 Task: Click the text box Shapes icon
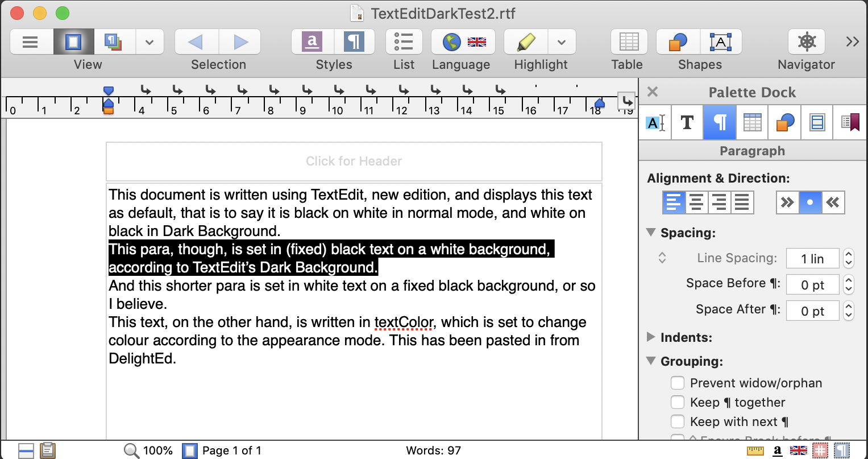point(720,42)
